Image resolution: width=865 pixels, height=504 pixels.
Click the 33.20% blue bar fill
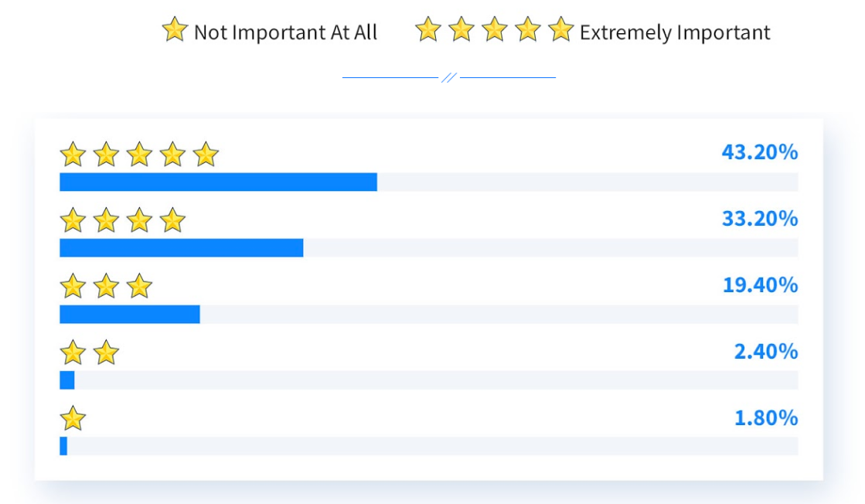(x=182, y=248)
